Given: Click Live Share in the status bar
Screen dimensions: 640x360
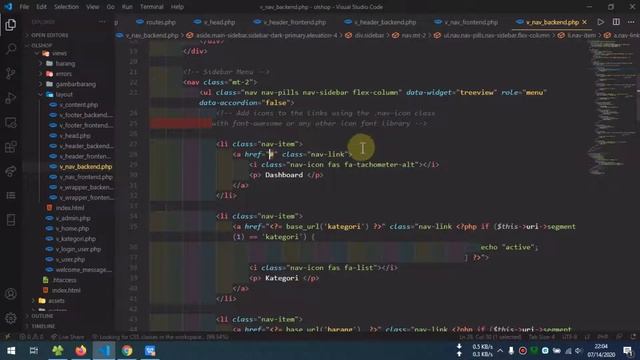Looking at the screenshot, I should 67,337.
